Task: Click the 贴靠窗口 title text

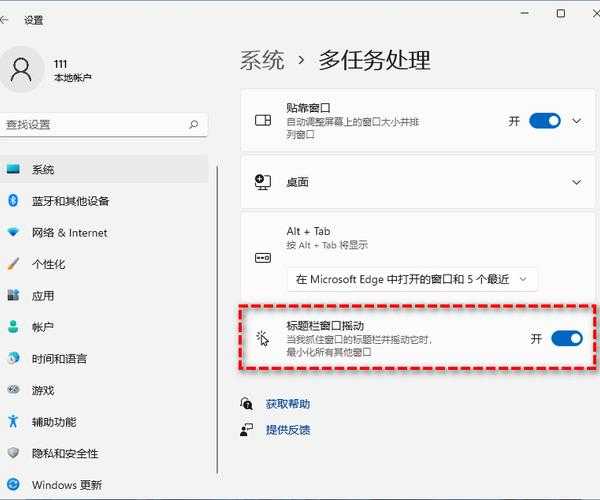Action: point(308,107)
